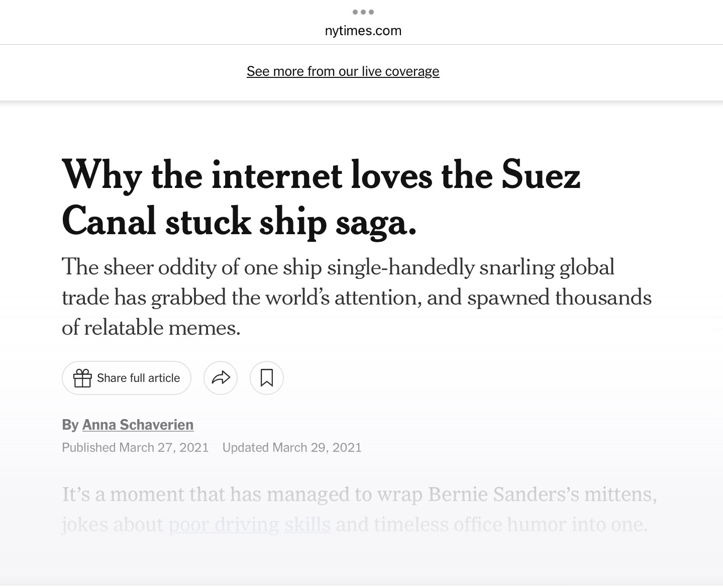723x588 pixels.
Task: Follow the "poor driving" hyperlink
Action: (224, 524)
